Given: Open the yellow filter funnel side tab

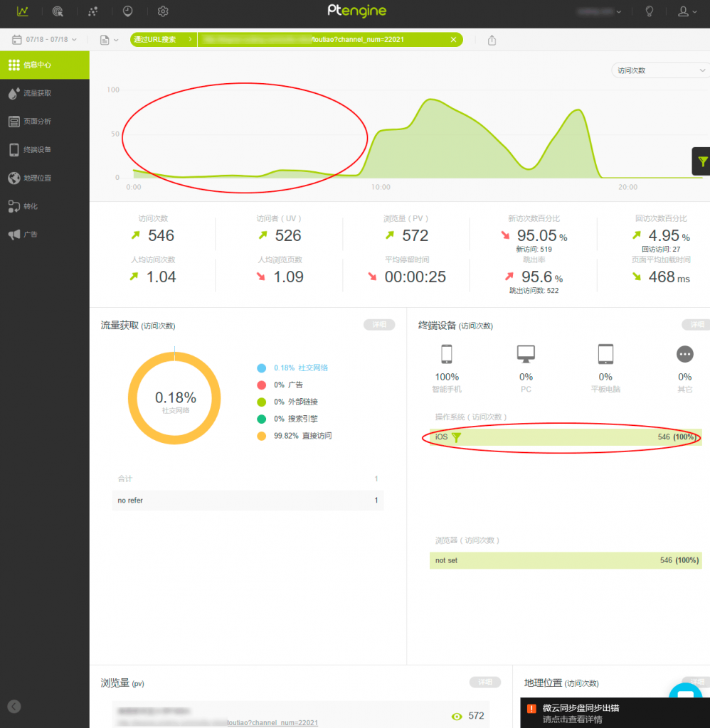Looking at the screenshot, I should pyautogui.click(x=702, y=161).
